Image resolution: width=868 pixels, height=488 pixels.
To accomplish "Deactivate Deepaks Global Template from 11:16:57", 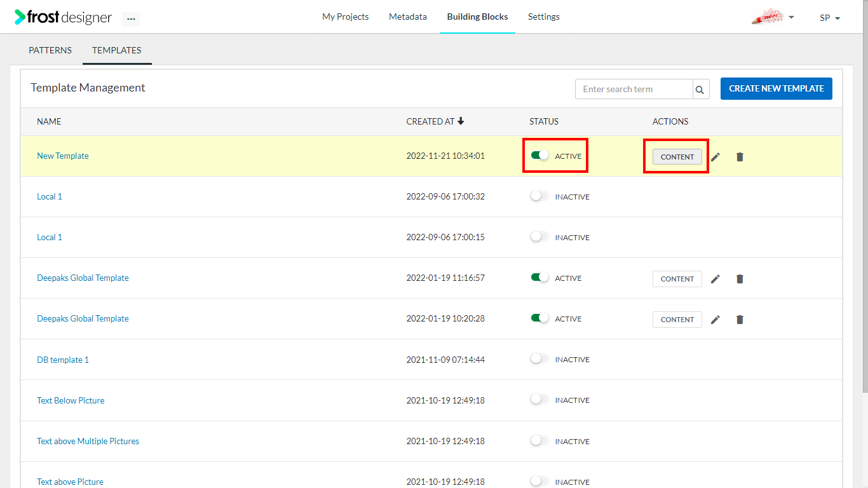I will pos(539,278).
